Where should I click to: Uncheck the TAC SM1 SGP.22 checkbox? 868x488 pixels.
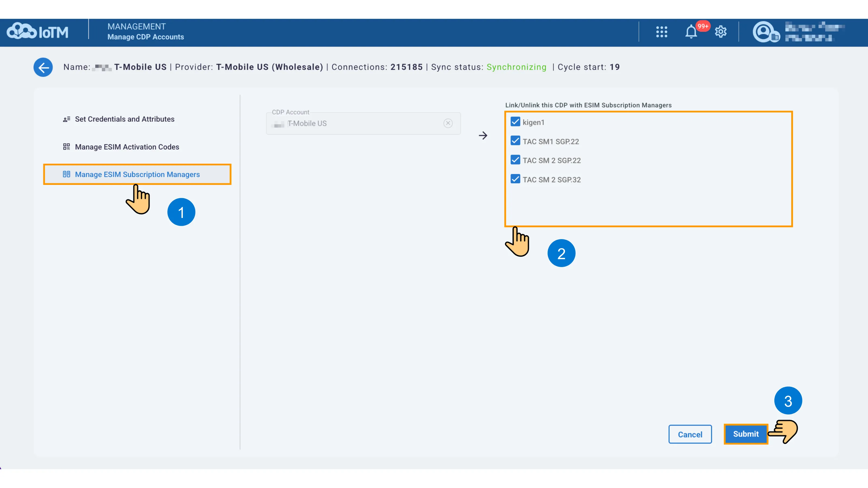point(515,141)
